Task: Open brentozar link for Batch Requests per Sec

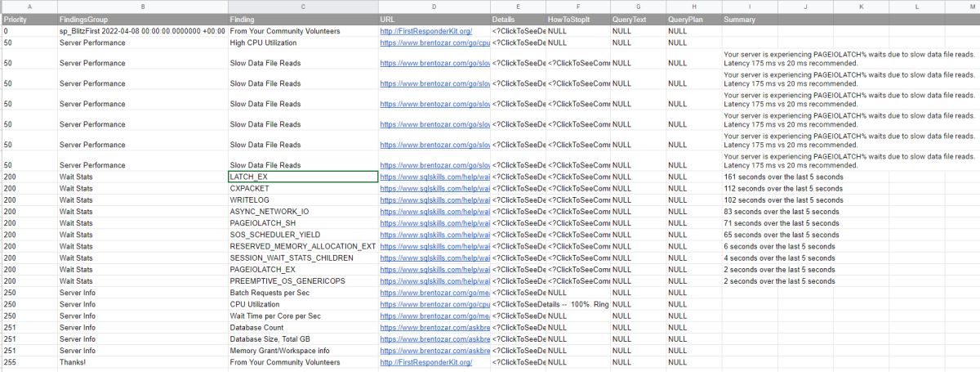Action: 434,293
